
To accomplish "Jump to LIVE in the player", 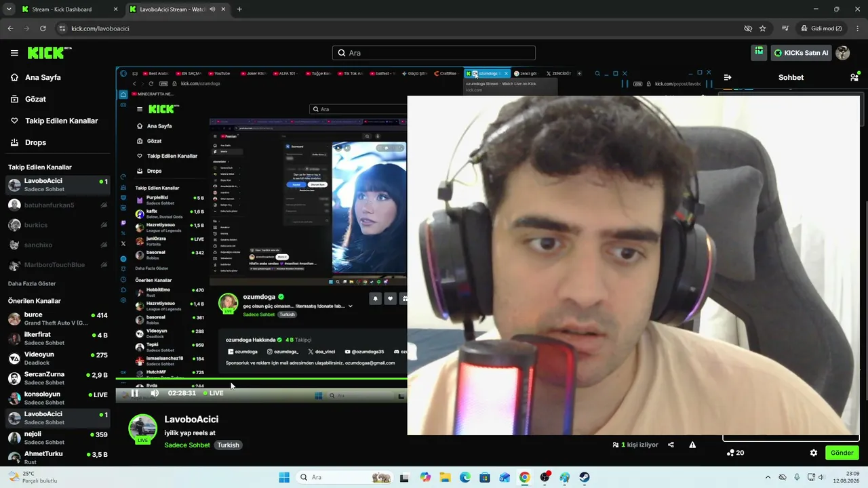I will (x=213, y=393).
